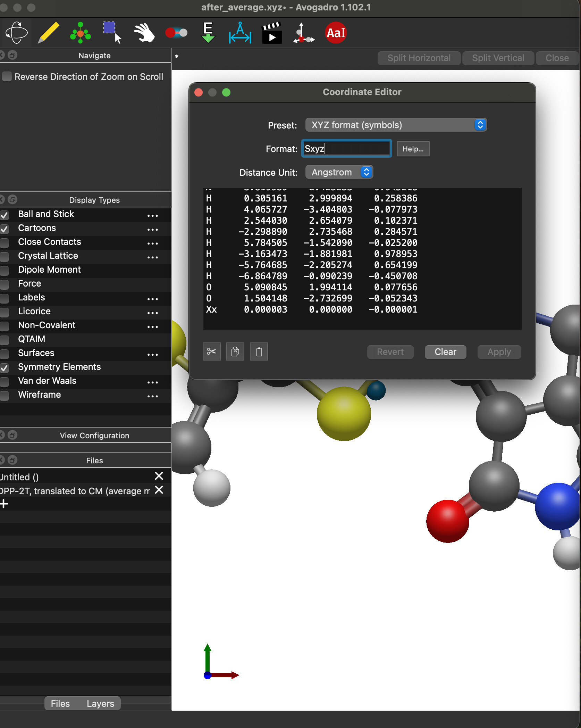This screenshot has width=581, height=728.
Task: Click the Cut scissors icon in Coordinate Editor
Action: click(x=211, y=352)
